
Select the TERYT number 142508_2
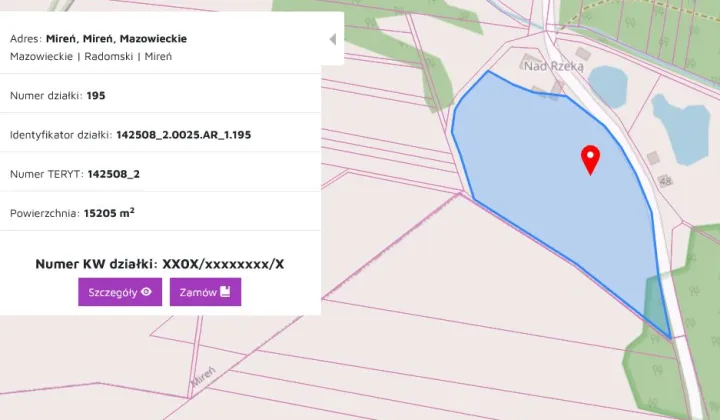coord(113,174)
